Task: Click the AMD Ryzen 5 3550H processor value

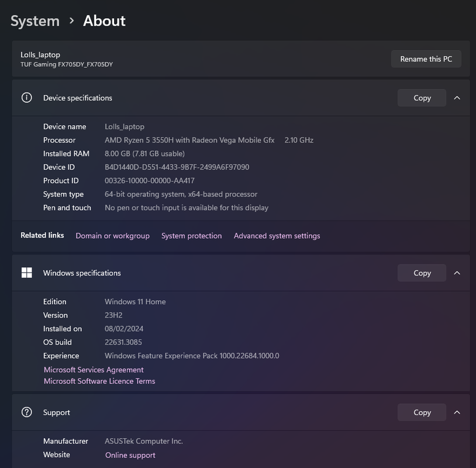Action: click(189, 140)
